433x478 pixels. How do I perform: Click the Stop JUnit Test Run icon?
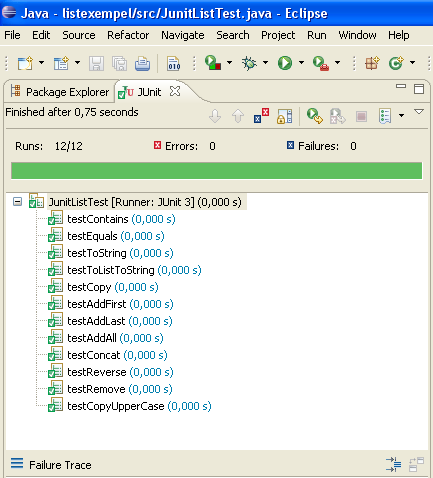click(361, 116)
